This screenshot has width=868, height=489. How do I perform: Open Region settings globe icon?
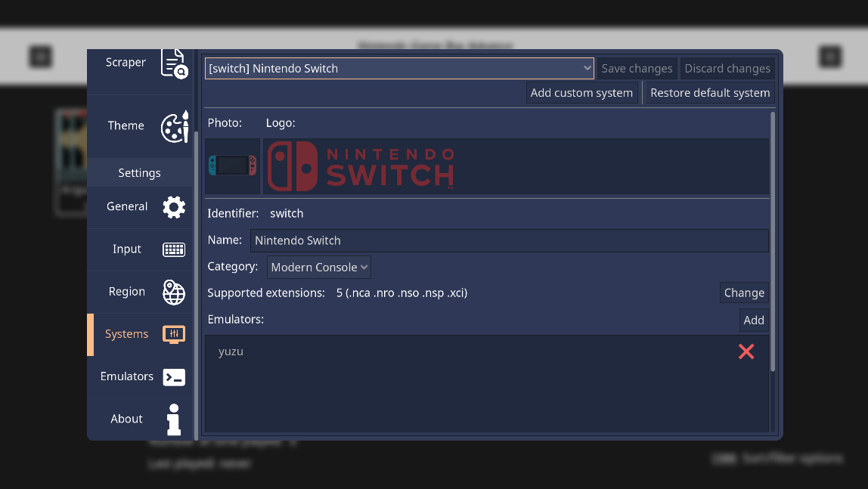point(174,292)
